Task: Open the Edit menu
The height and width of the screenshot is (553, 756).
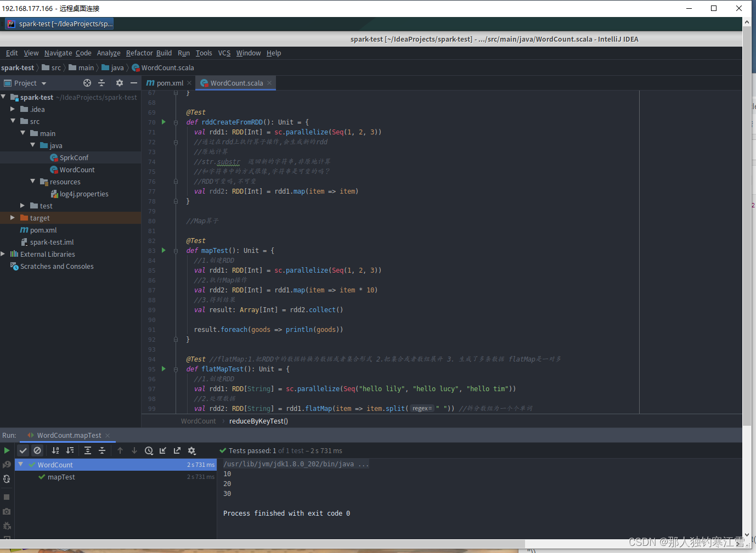Action: coord(12,53)
